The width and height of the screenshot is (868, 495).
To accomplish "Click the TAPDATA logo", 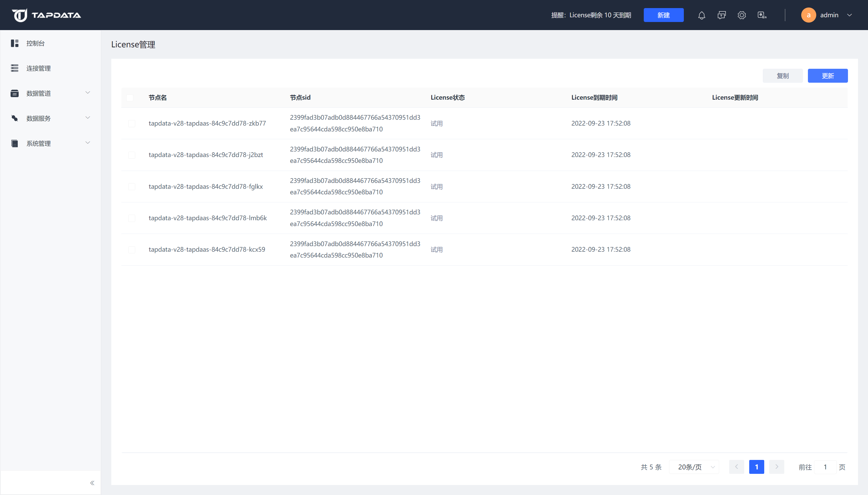I will [x=46, y=15].
